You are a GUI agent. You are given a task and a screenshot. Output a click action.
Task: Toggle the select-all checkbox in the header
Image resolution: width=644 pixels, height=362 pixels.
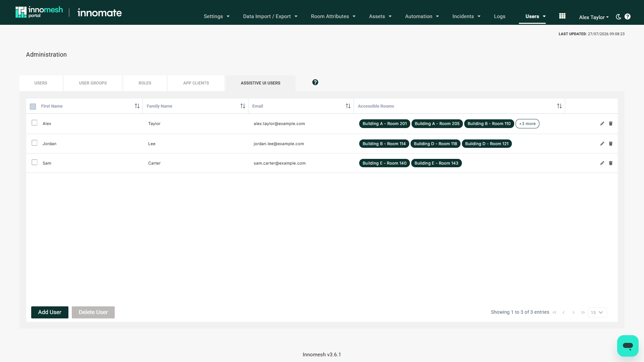(33, 107)
